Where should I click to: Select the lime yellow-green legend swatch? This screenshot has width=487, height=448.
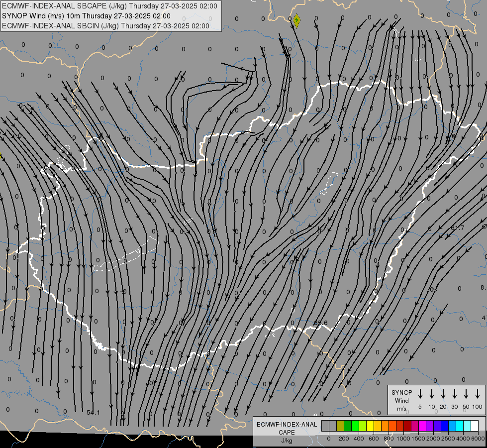(363, 426)
